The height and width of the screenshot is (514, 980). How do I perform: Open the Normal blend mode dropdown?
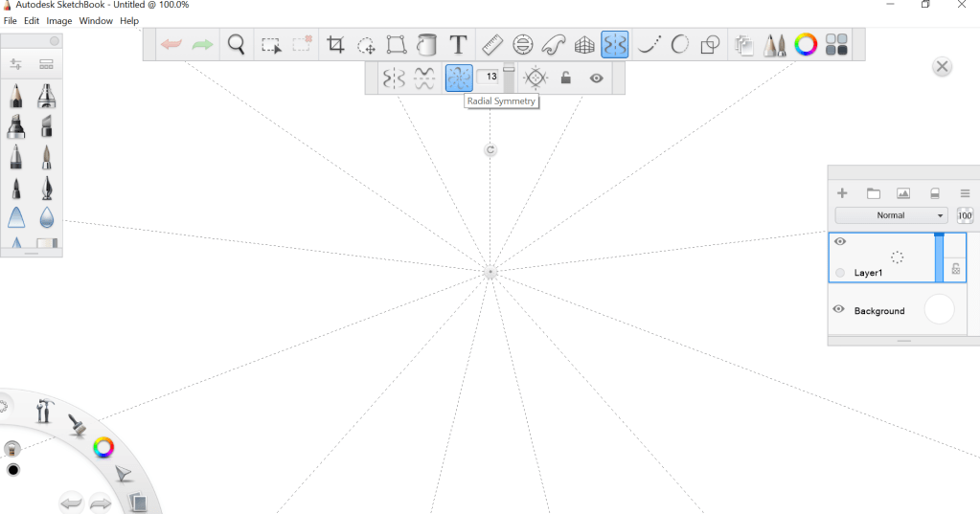pos(891,215)
